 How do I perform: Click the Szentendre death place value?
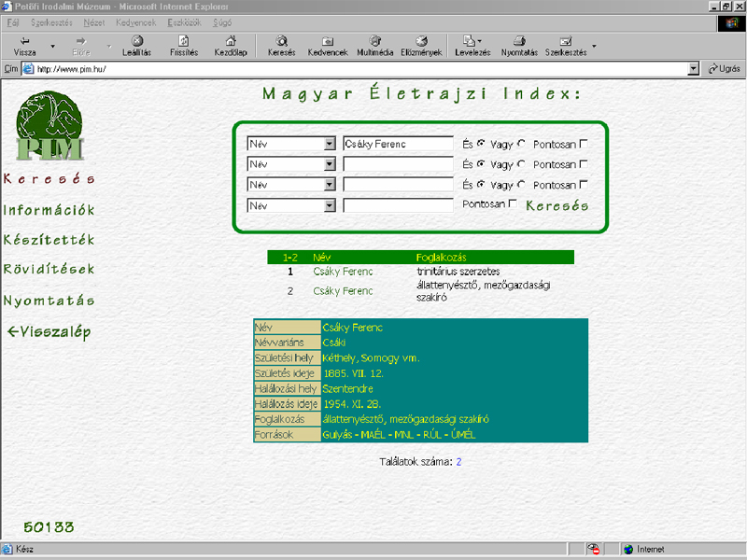[x=347, y=388]
